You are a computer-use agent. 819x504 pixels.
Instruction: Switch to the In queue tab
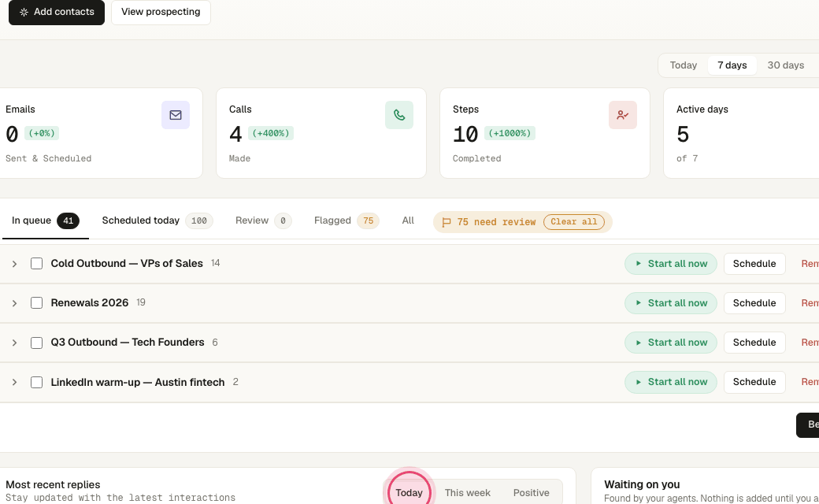[x=46, y=221]
